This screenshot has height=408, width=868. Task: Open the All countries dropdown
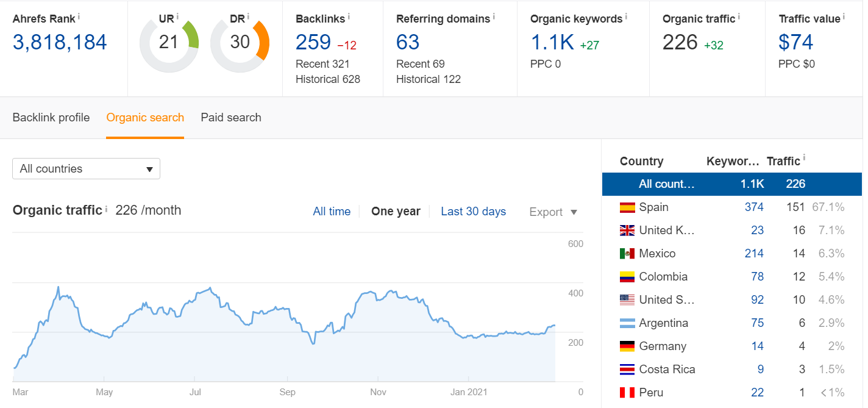[x=86, y=169]
